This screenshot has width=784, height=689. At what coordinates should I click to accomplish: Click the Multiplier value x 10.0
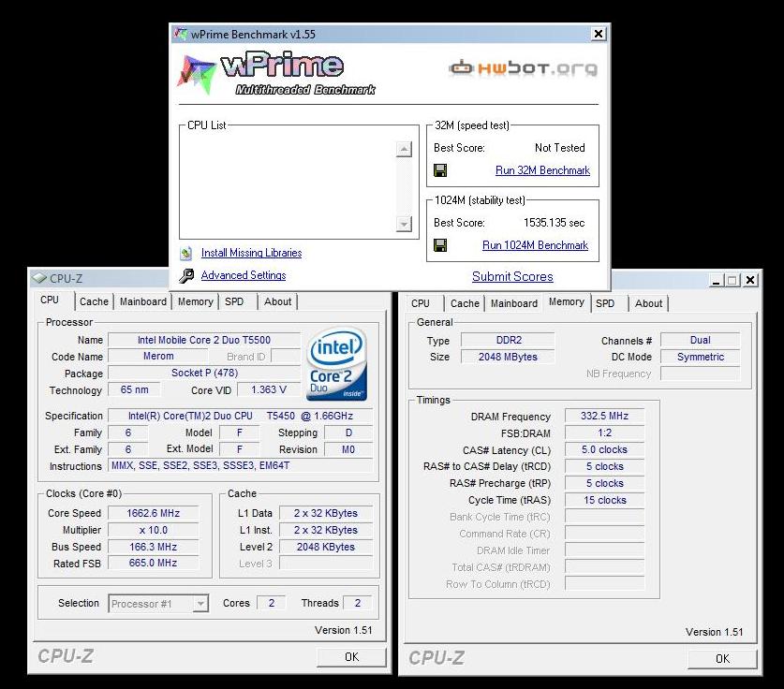point(153,530)
